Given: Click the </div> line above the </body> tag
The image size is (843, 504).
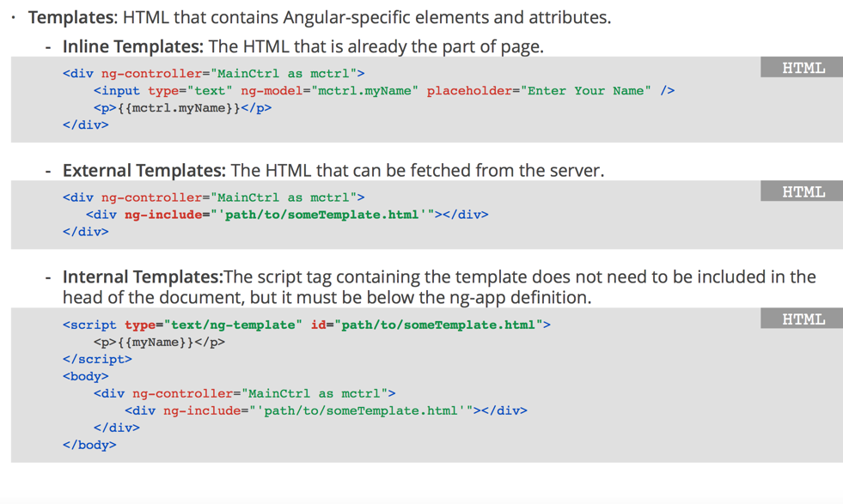Looking at the screenshot, I should [x=117, y=428].
